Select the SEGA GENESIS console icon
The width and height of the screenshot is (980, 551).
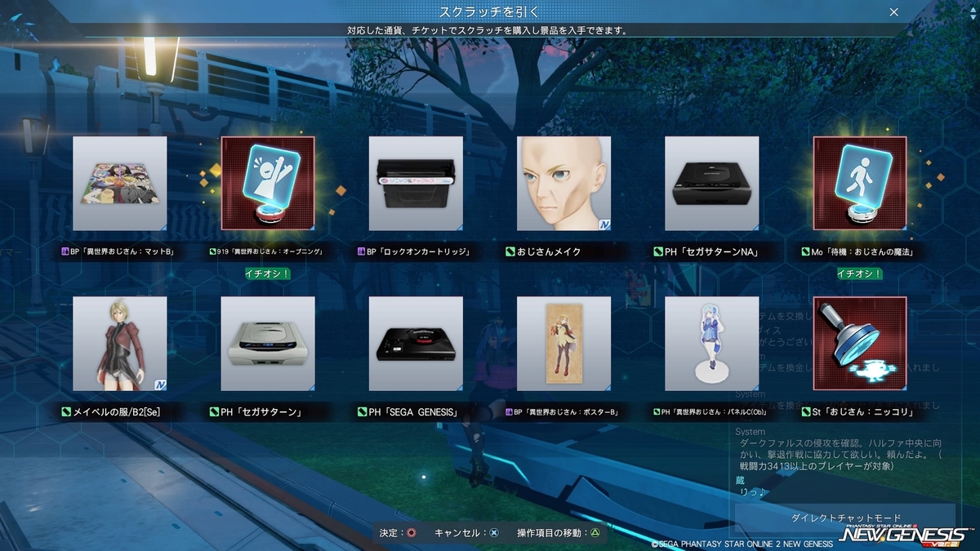[416, 344]
